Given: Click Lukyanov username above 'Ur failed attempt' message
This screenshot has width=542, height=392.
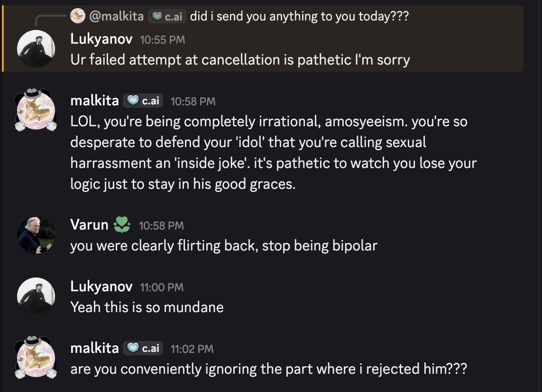Looking at the screenshot, I should point(101,39).
